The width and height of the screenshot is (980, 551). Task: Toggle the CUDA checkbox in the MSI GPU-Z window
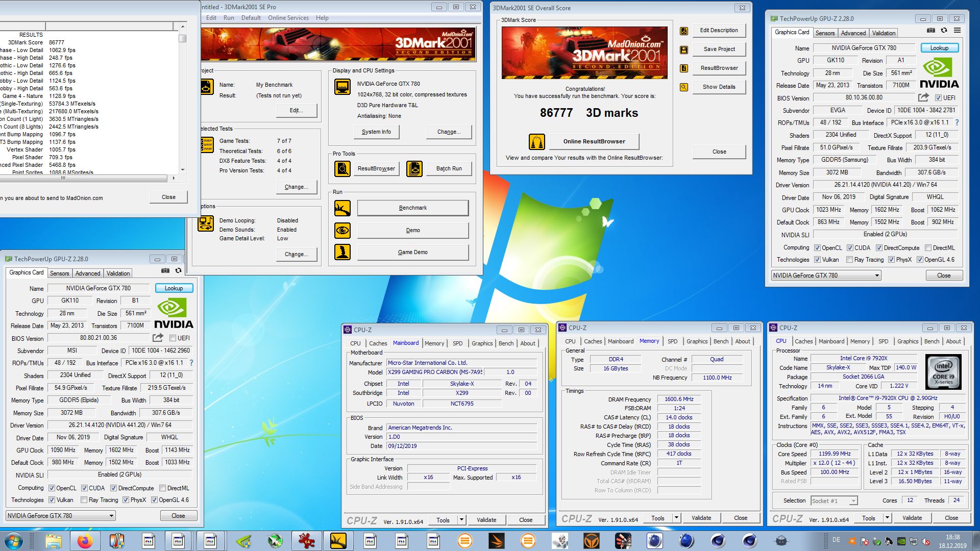click(84, 488)
